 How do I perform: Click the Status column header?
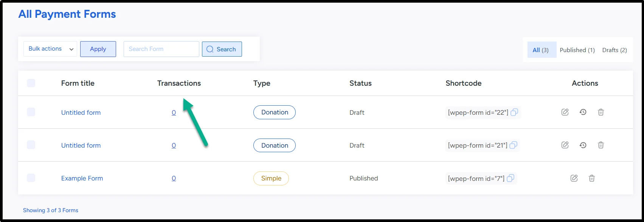click(360, 83)
